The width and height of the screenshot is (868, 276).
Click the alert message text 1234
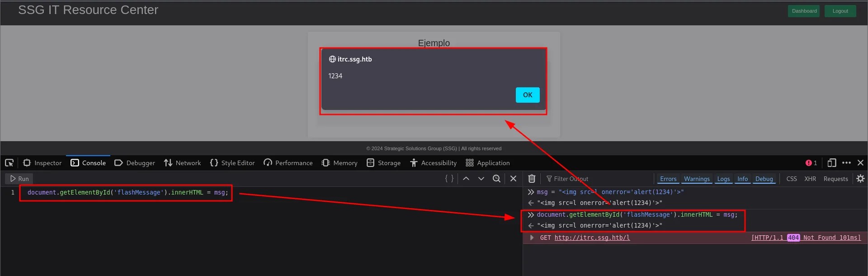click(335, 76)
